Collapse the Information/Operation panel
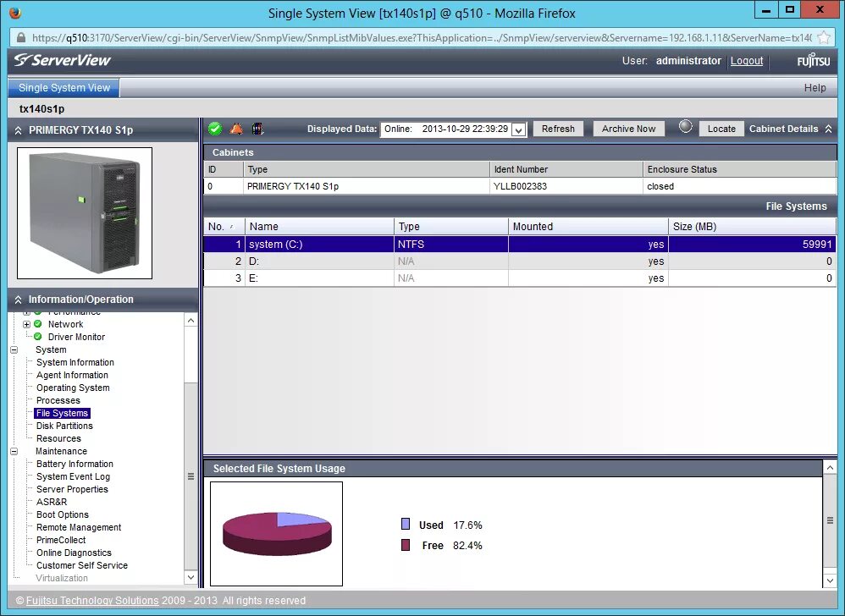Image resolution: width=845 pixels, height=616 pixels. [x=19, y=300]
